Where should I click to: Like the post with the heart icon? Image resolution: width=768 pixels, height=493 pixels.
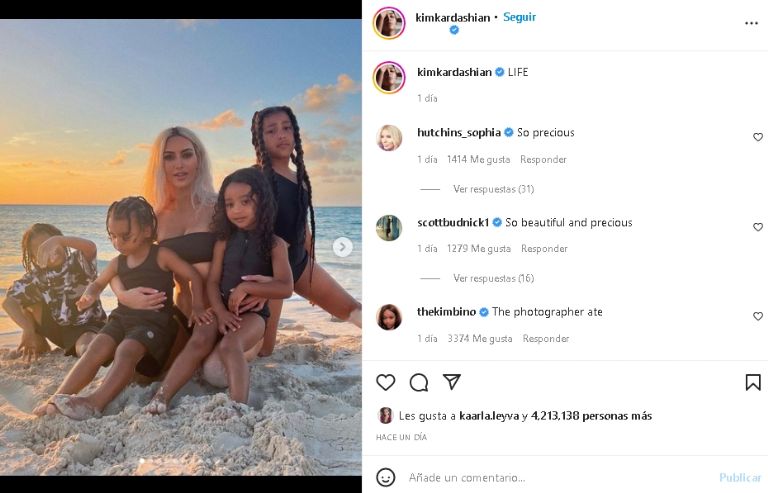click(386, 382)
